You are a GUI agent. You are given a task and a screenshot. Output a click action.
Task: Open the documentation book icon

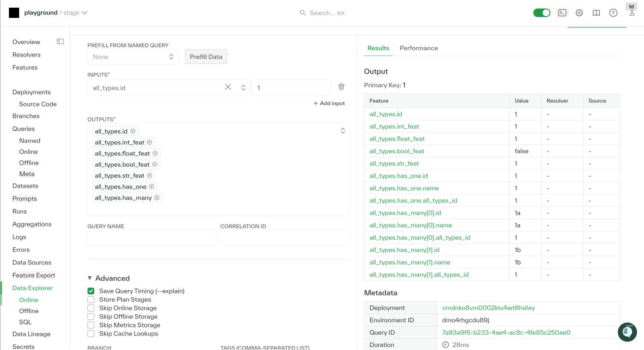[x=596, y=13]
